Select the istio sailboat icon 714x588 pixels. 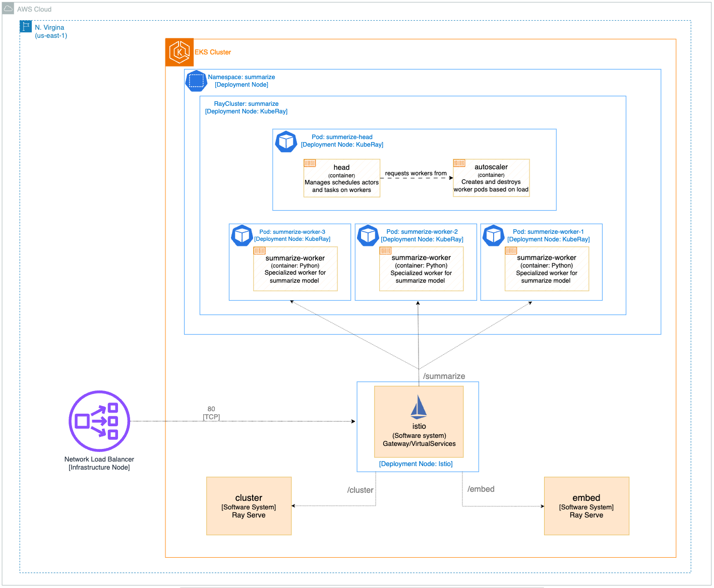tap(419, 407)
